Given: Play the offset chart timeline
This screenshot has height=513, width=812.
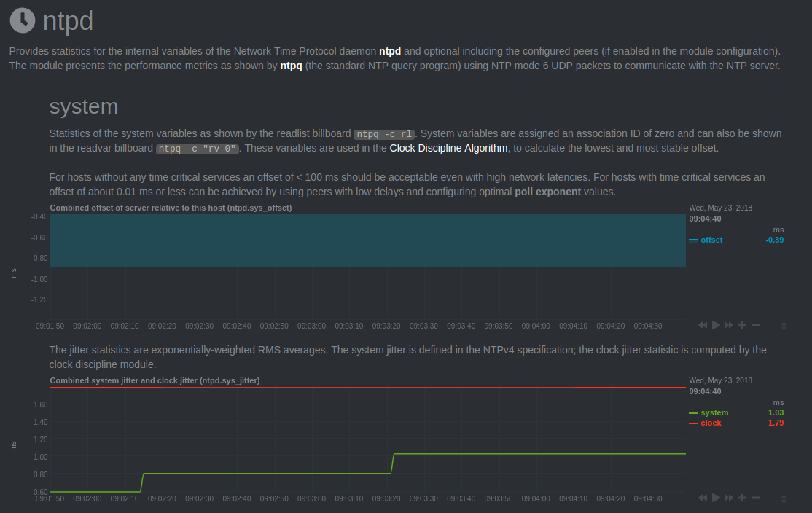Looking at the screenshot, I should tap(716, 325).
